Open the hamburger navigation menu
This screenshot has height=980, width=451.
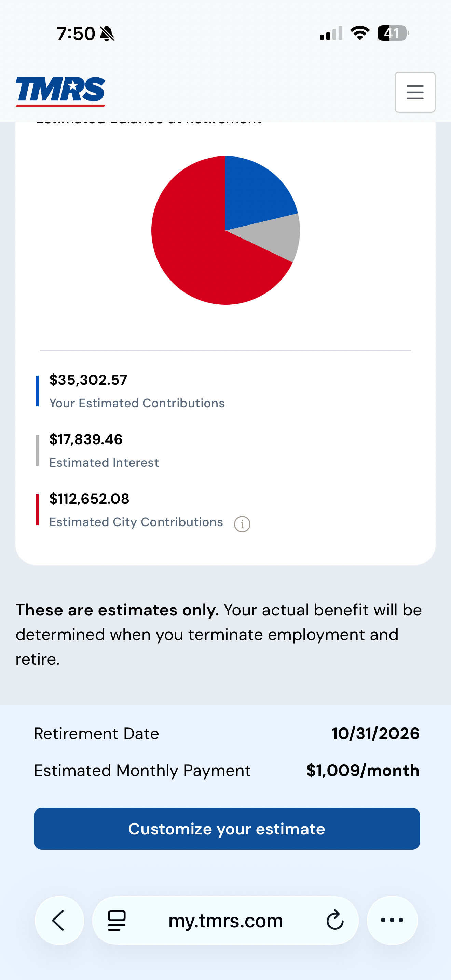click(x=415, y=92)
